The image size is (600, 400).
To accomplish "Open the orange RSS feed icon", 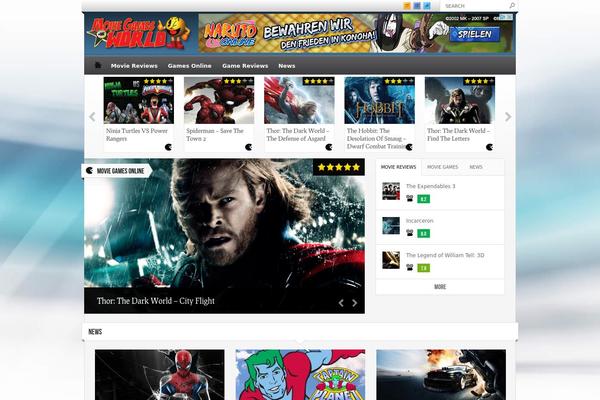I will [x=407, y=6].
